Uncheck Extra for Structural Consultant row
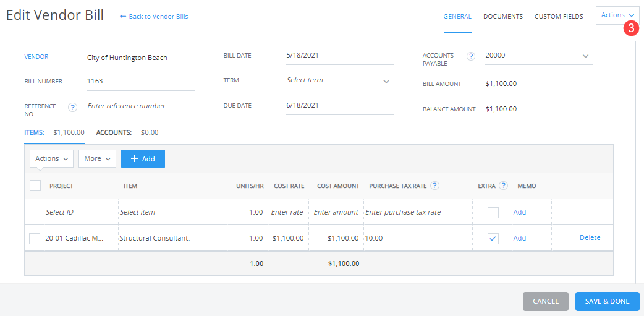This screenshot has height=316, width=644. tap(493, 238)
